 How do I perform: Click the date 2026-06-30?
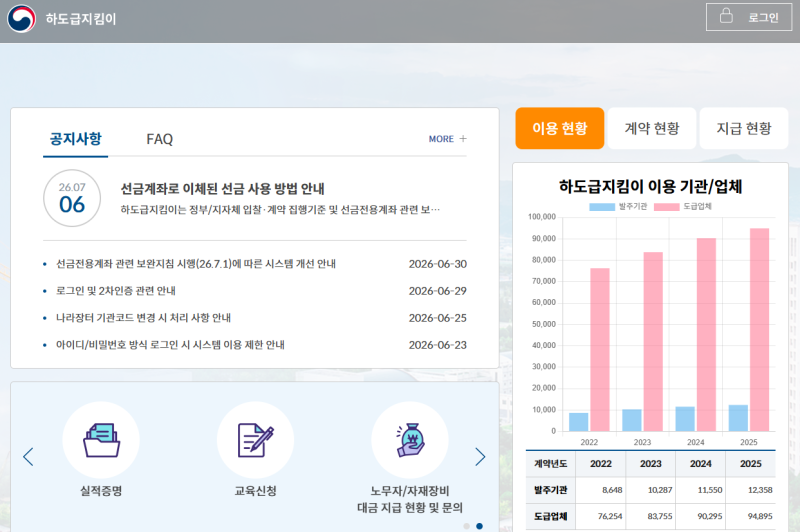click(438, 264)
